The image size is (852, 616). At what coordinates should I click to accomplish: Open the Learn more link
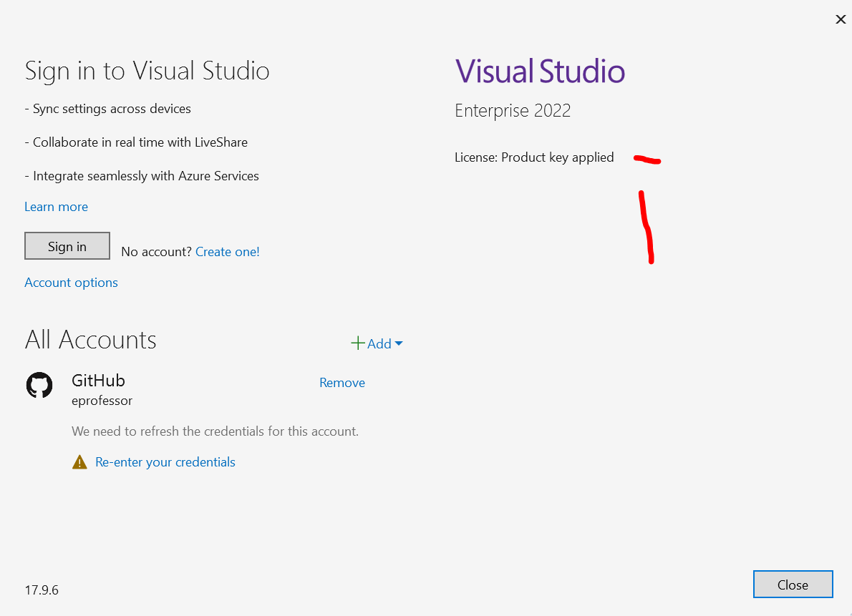click(x=56, y=207)
